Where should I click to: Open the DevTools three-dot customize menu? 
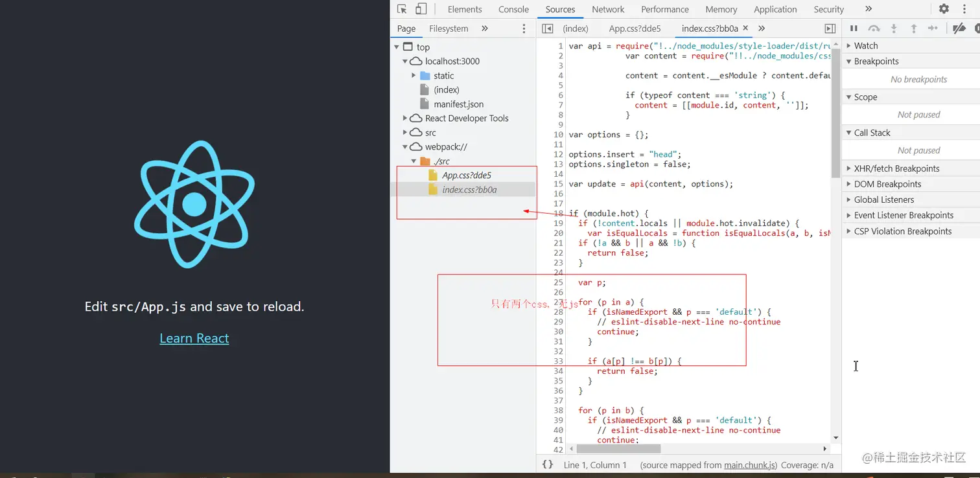(x=963, y=9)
